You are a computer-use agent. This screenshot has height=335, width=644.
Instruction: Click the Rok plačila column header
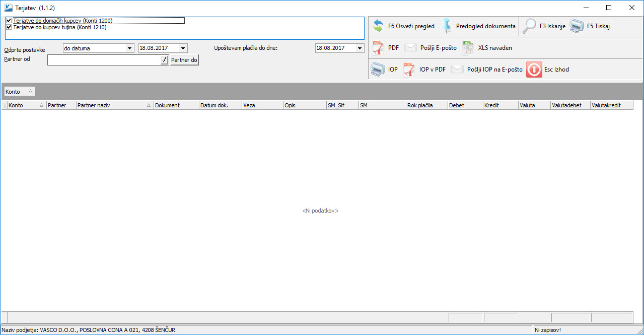click(x=427, y=105)
